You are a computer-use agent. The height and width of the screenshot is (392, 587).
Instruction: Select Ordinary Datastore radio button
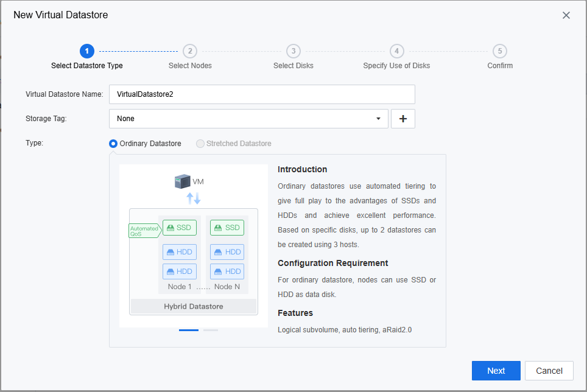[x=113, y=144]
